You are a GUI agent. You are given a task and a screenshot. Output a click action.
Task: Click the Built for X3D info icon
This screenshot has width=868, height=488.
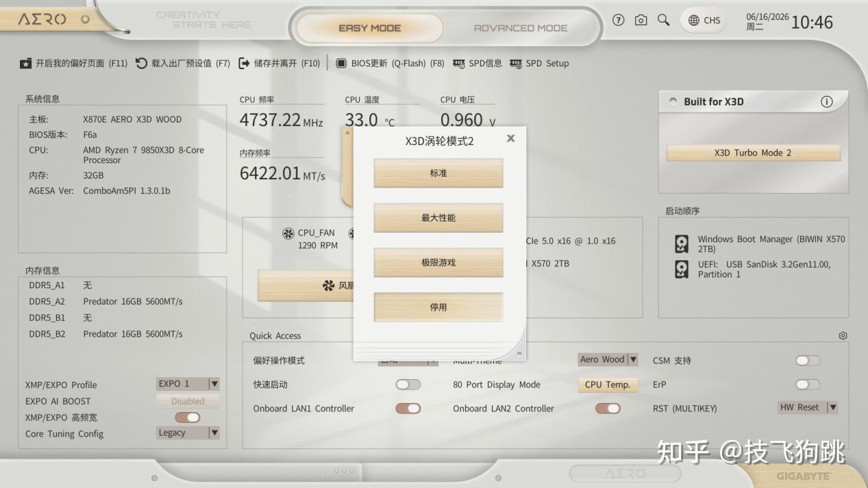[x=827, y=102]
